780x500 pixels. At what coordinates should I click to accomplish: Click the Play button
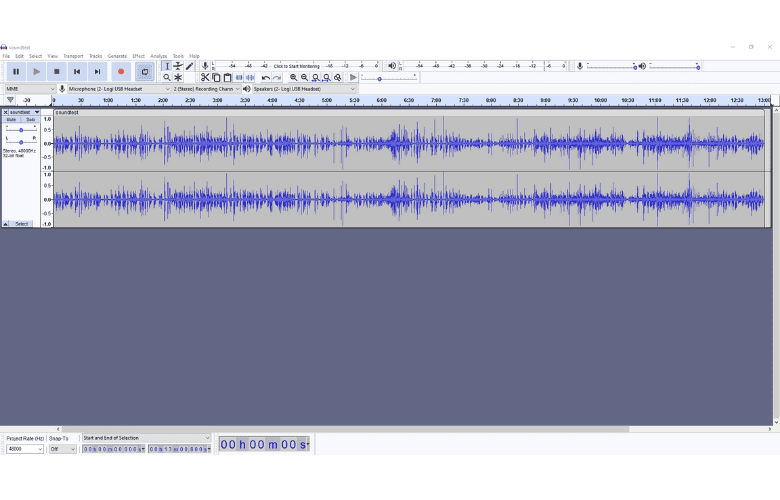tap(36, 72)
